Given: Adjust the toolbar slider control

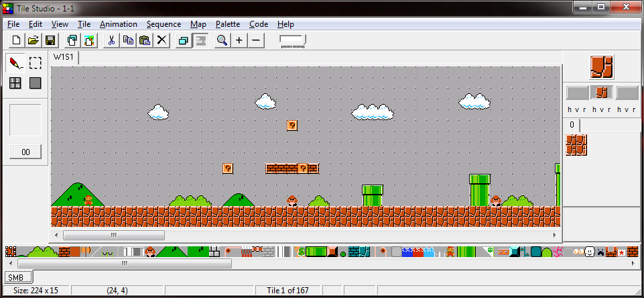Looking at the screenshot, I should pos(293,41).
